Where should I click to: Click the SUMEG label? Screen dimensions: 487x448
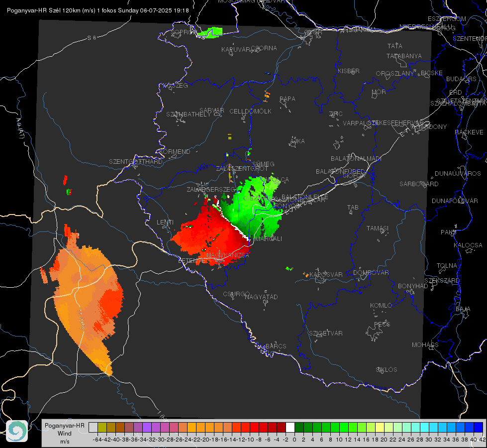click(x=263, y=164)
